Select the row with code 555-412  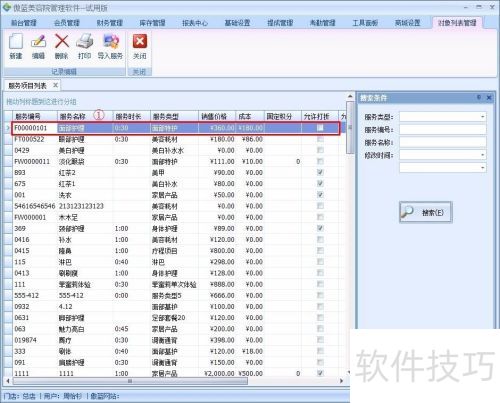pyautogui.click(x=176, y=295)
